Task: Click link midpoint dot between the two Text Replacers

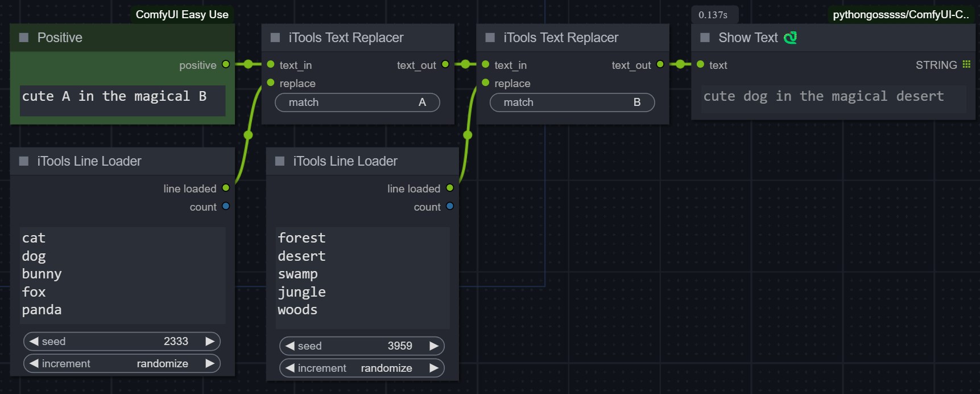Action: click(465, 64)
